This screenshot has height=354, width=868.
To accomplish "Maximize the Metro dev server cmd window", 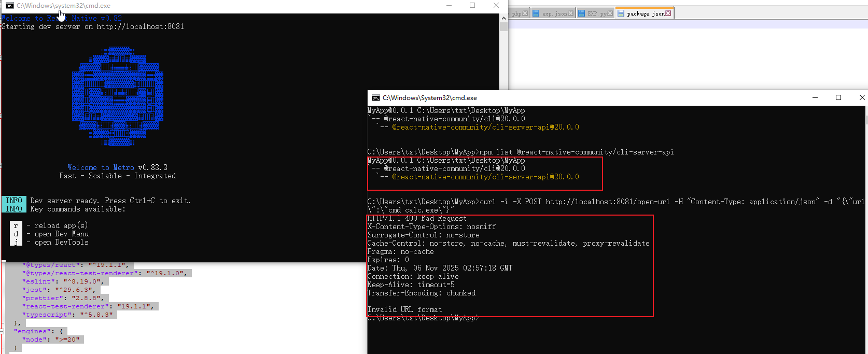I will click(472, 5).
